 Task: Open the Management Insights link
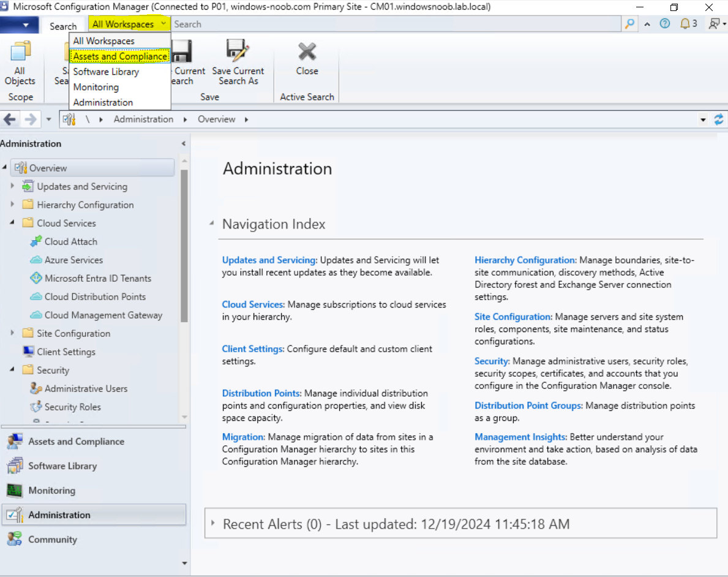coord(520,437)
